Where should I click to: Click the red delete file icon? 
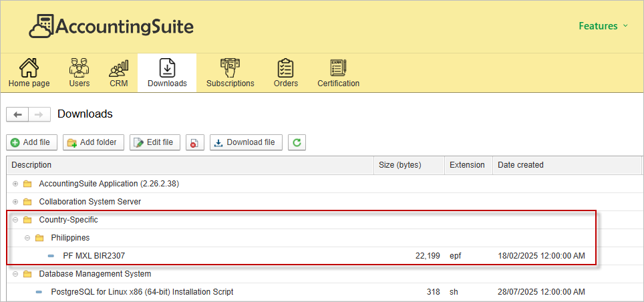194,142
